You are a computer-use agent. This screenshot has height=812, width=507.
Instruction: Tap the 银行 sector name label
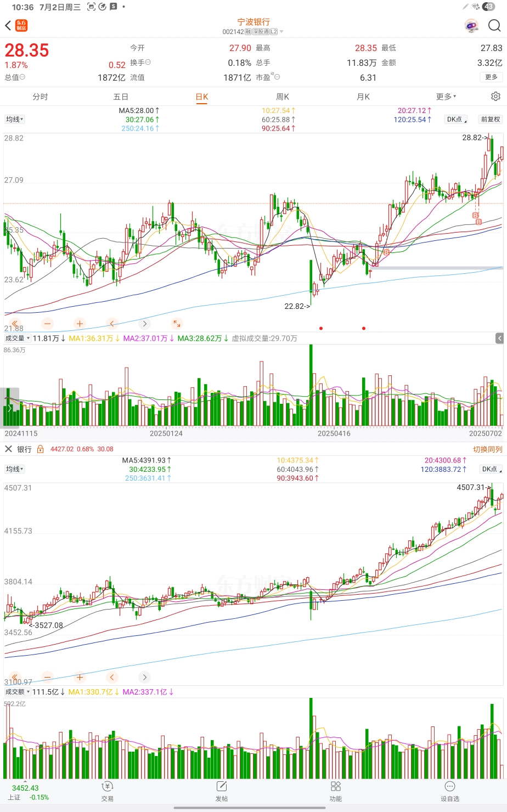tap(24, 449)
